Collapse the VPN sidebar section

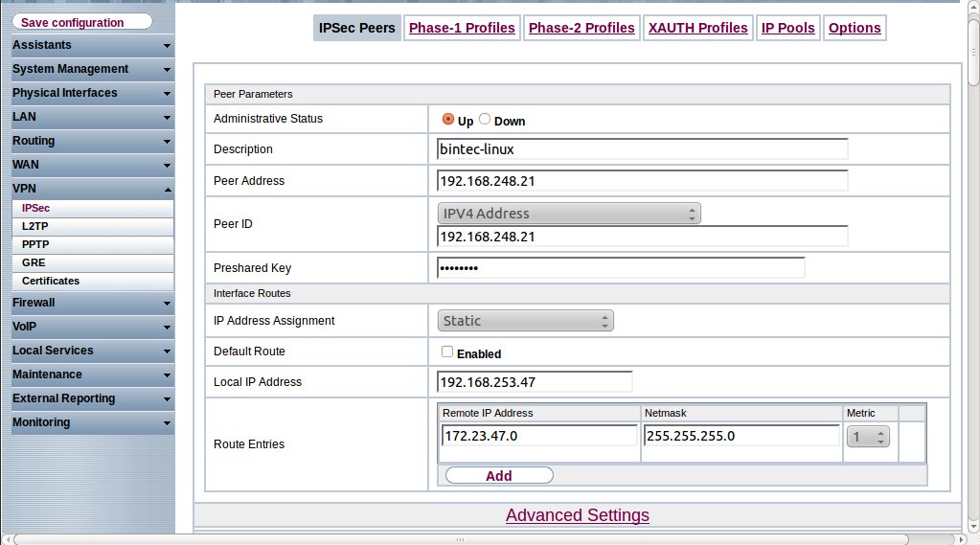tap(91, 189)
